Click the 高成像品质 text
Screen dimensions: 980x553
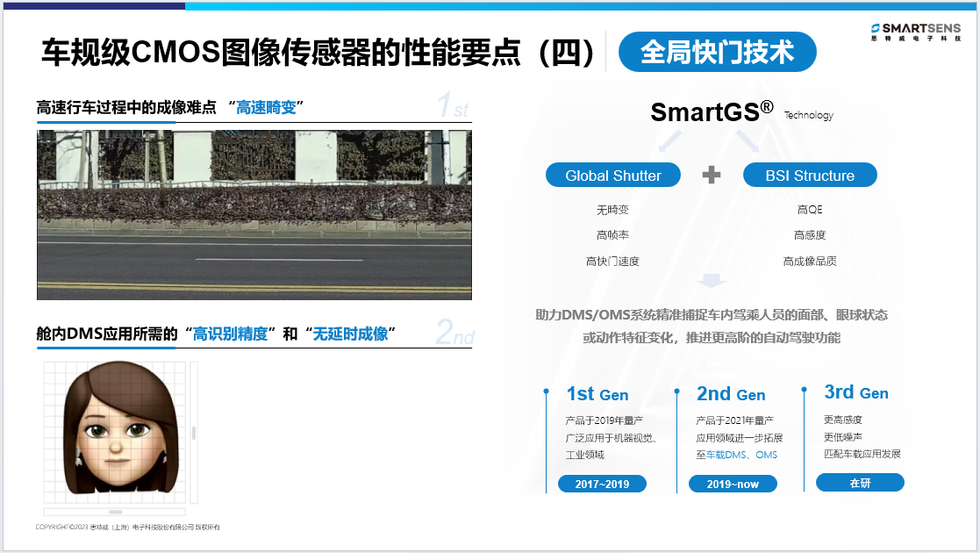810,262
